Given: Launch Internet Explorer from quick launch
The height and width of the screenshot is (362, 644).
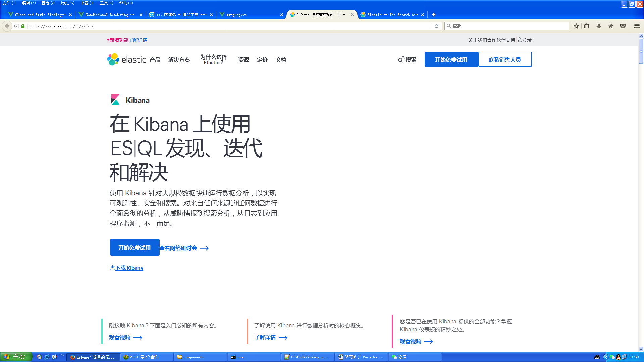Looking at the screenshot, I should (47, 357).
